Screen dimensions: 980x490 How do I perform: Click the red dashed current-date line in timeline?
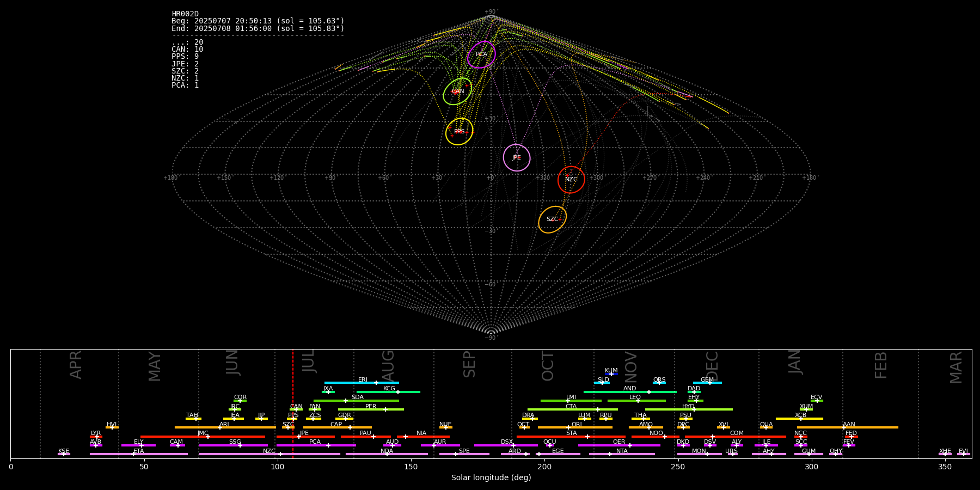(293, 403)
